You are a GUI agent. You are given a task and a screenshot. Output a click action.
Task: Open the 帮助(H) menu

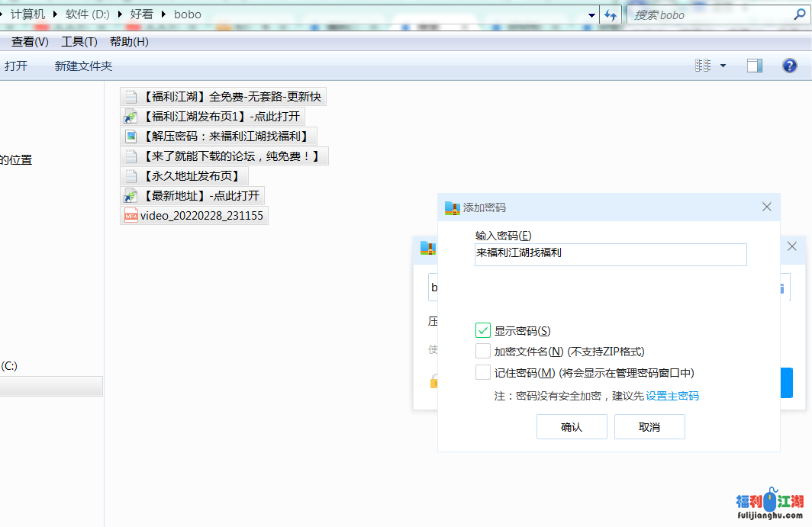[129, 42]
